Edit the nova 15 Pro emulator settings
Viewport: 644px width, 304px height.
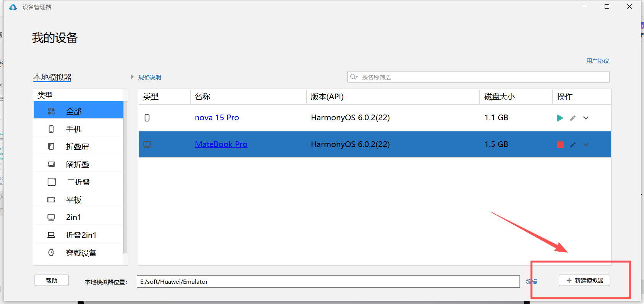[x=573, y=118]
